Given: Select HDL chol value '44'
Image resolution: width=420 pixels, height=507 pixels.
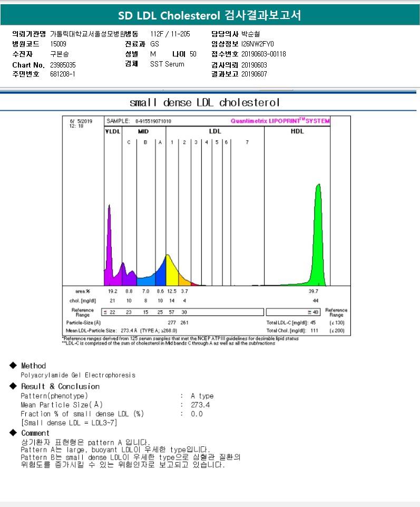Looking at the screenshot, I should pyautogui.click(x=316, y=301).
